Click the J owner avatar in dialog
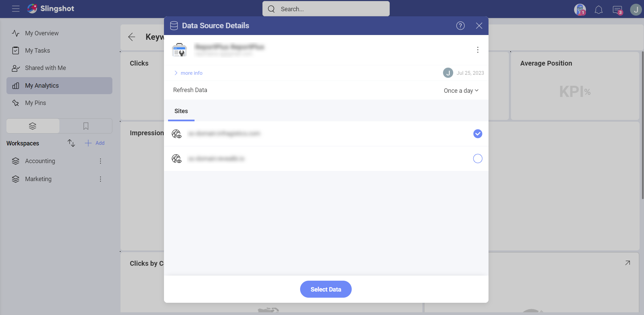This screenshot has width=644, height=315. tap(448, 73)
